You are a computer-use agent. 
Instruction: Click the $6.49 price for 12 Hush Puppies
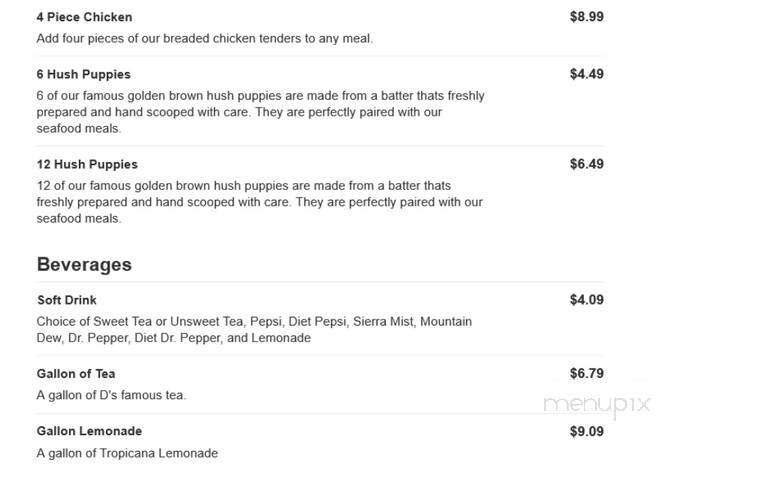point(586,164)
